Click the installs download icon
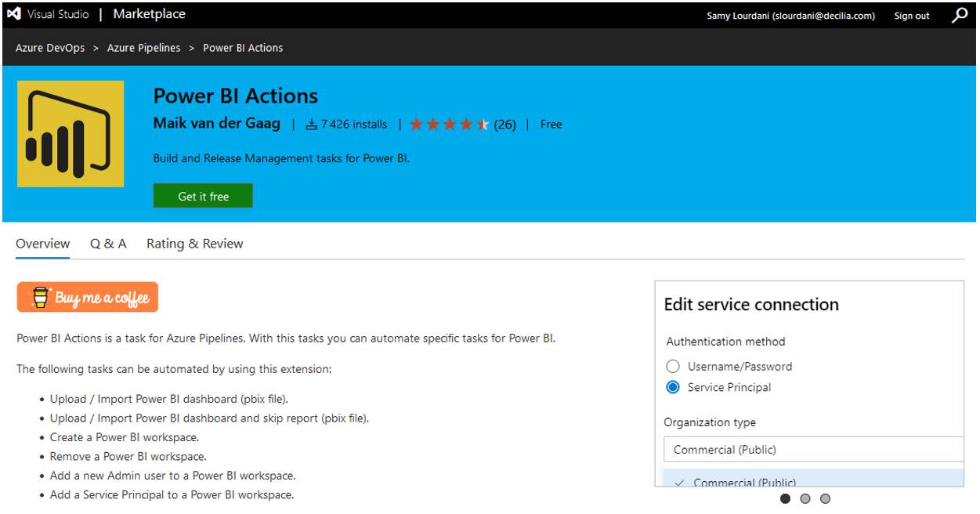 [x=311, y=125]
